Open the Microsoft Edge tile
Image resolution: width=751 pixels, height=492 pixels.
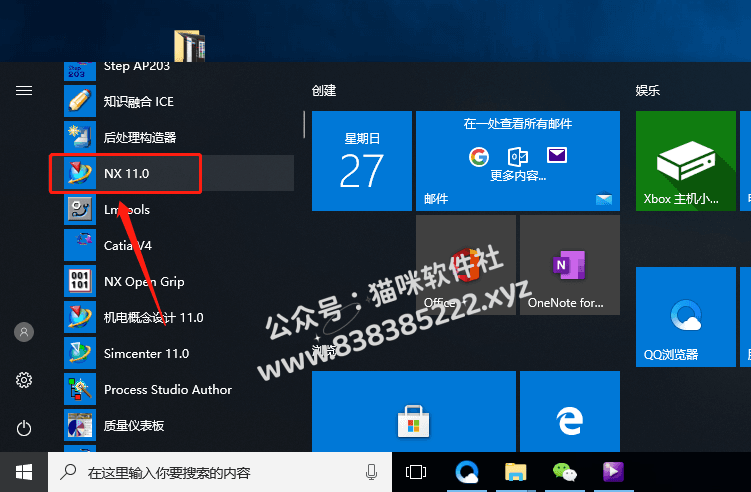570,412
